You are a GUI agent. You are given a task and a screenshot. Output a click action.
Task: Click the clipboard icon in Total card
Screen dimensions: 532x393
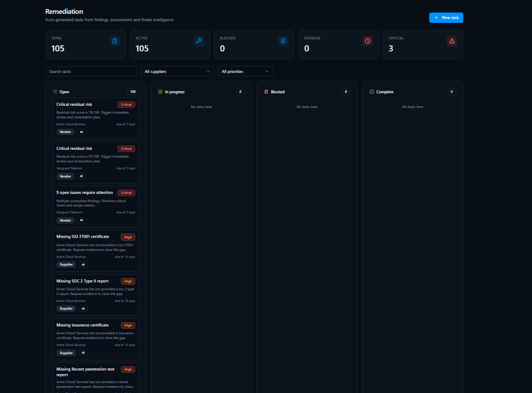115,41
